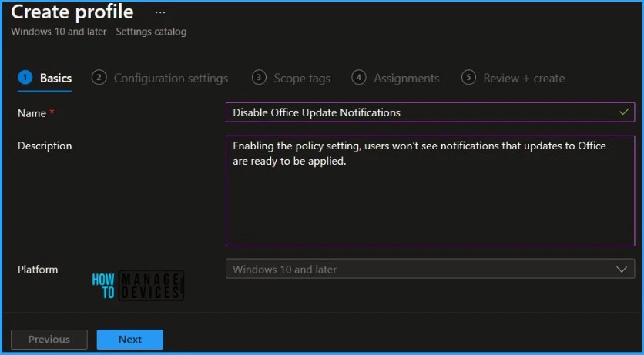The image size is (644, 355).
Task: Click the 'Create profile' heading text
Action: coord(72,12)
